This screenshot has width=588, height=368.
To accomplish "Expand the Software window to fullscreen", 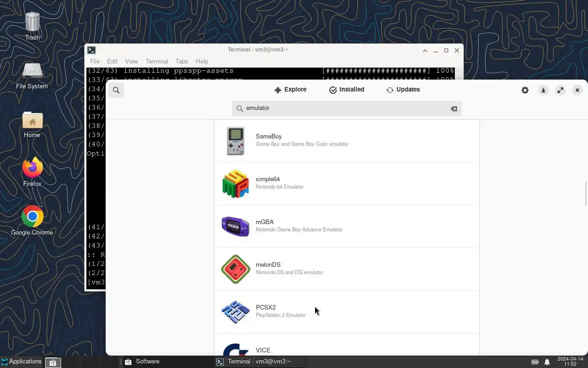I will pos(560,90).
